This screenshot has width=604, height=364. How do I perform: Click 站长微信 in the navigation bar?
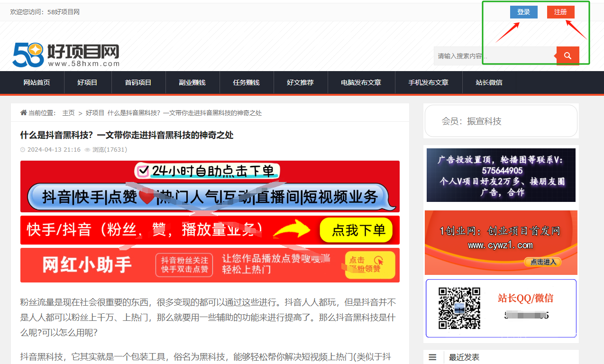[489, 82]
